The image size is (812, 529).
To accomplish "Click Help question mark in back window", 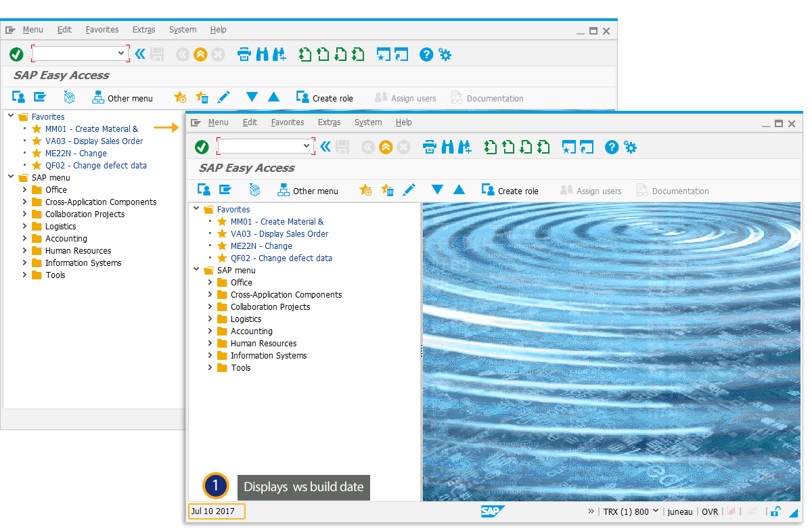I will (x=426, y=54).
